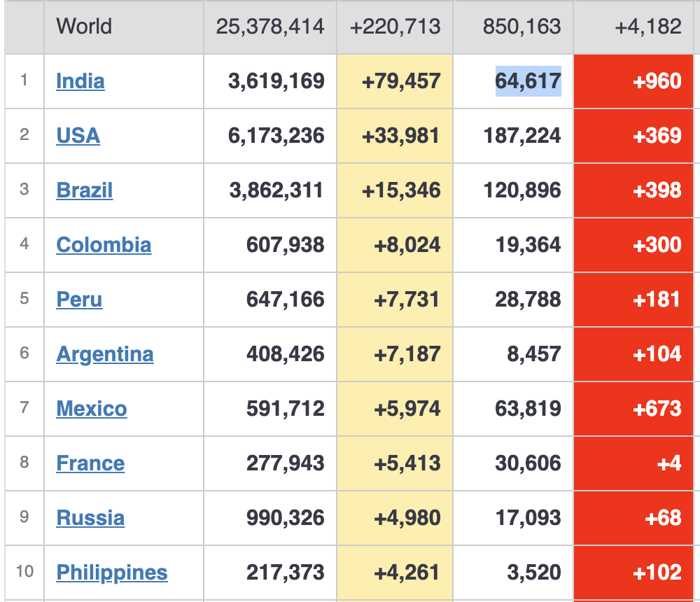Viewport: 700px width, 602px height.
Task: Open Argentina's country page
Action: tap(105, 354)
